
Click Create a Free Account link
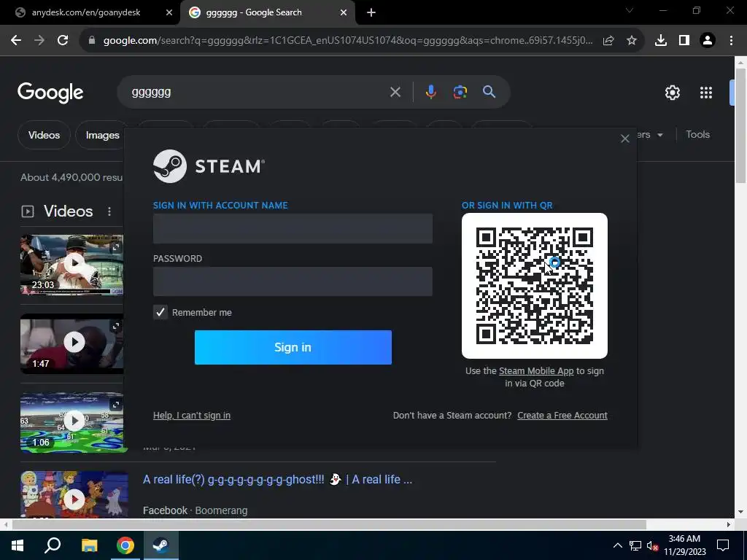562,415
